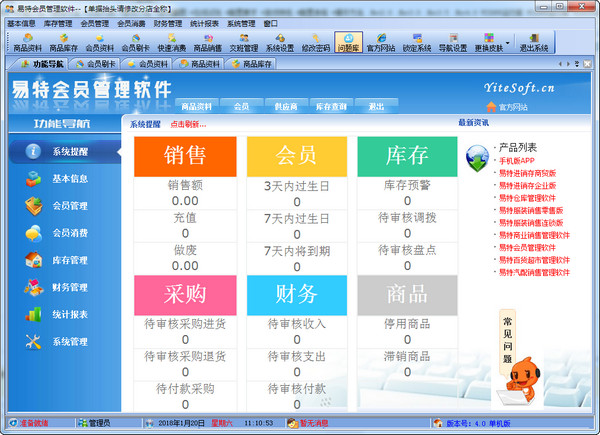Image resolution: width=600 pixels, height=435 pixels.
Task: Click the yellow 会员 tile
Action: click(x=297, y=156)
